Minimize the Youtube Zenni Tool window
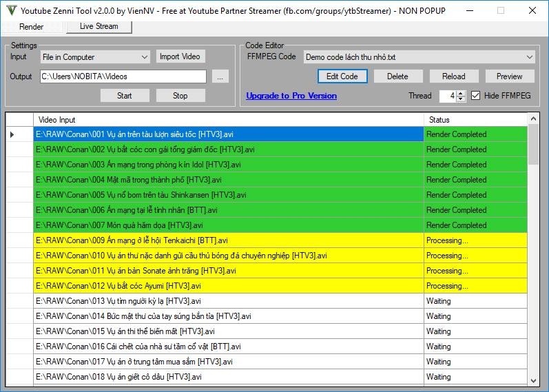 coord(470,10)
